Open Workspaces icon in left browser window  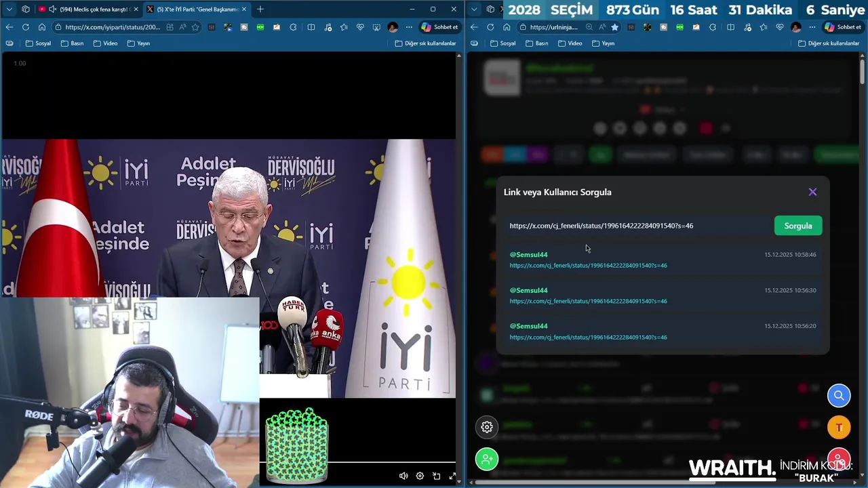26,9
